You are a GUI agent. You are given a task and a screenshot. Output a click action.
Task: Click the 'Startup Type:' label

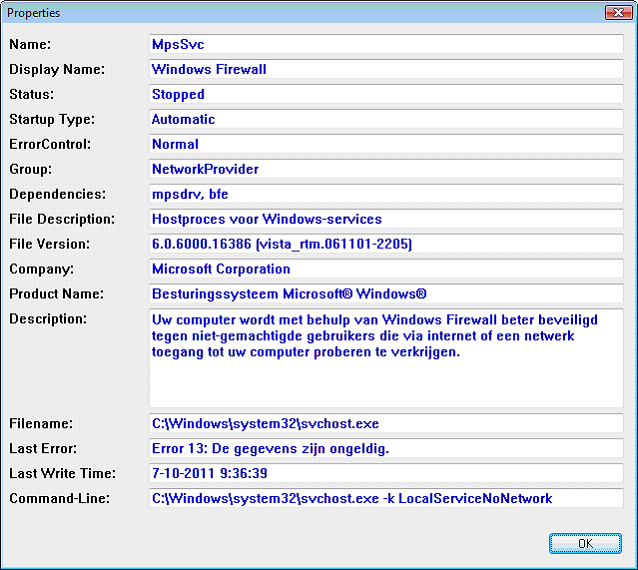[x=52, y=119]
